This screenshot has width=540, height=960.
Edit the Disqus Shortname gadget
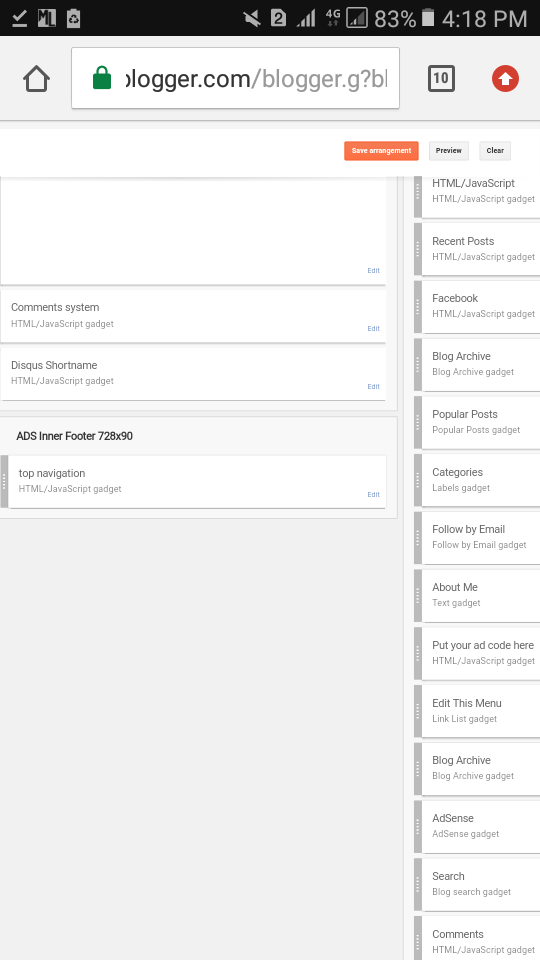(x=373, y=387)
